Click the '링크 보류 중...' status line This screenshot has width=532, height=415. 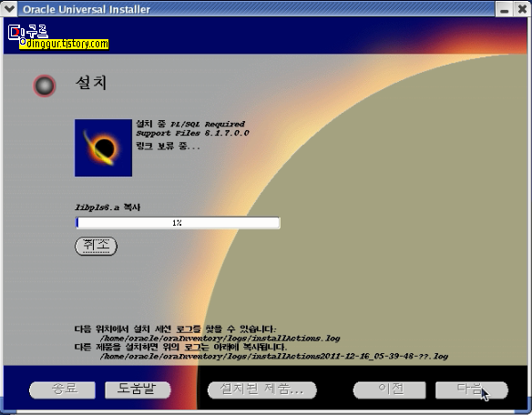[168, 147]
